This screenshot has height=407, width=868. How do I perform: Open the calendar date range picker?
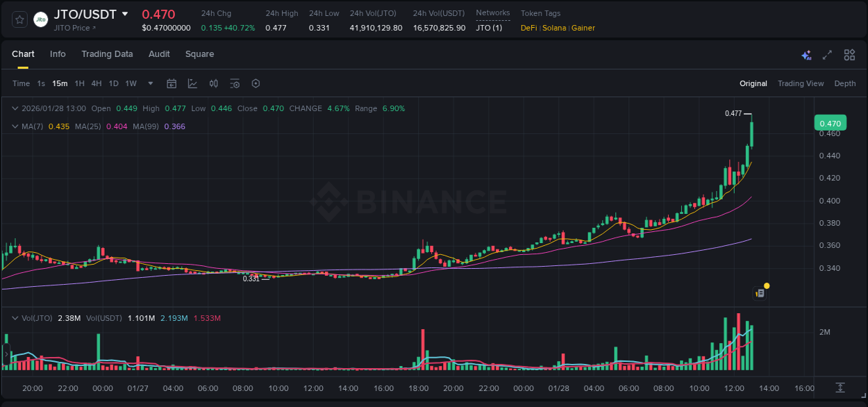coord(172,83)
